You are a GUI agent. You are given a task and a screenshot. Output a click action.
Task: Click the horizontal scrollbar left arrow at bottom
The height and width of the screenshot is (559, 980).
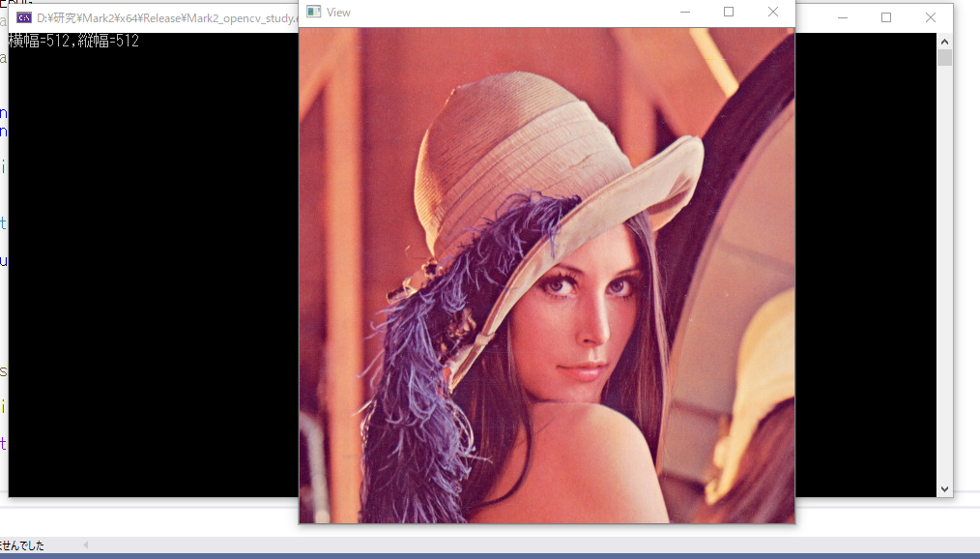point(86,545)
